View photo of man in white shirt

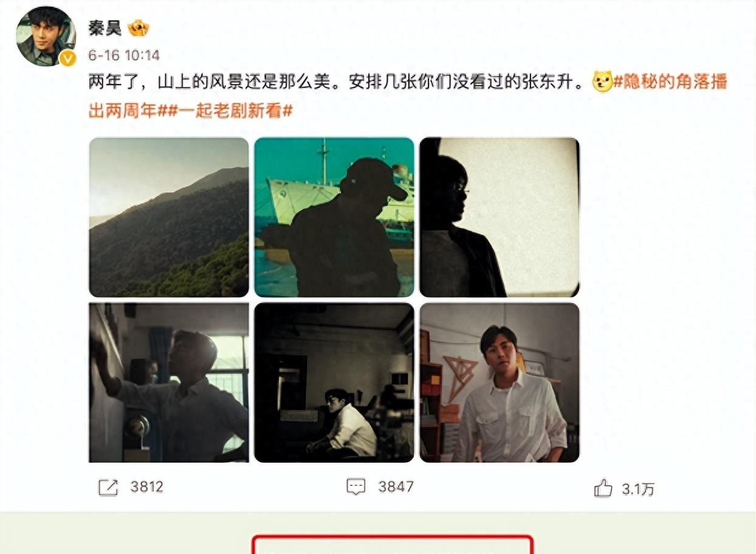pyautogui.click(x=500, y=383)
